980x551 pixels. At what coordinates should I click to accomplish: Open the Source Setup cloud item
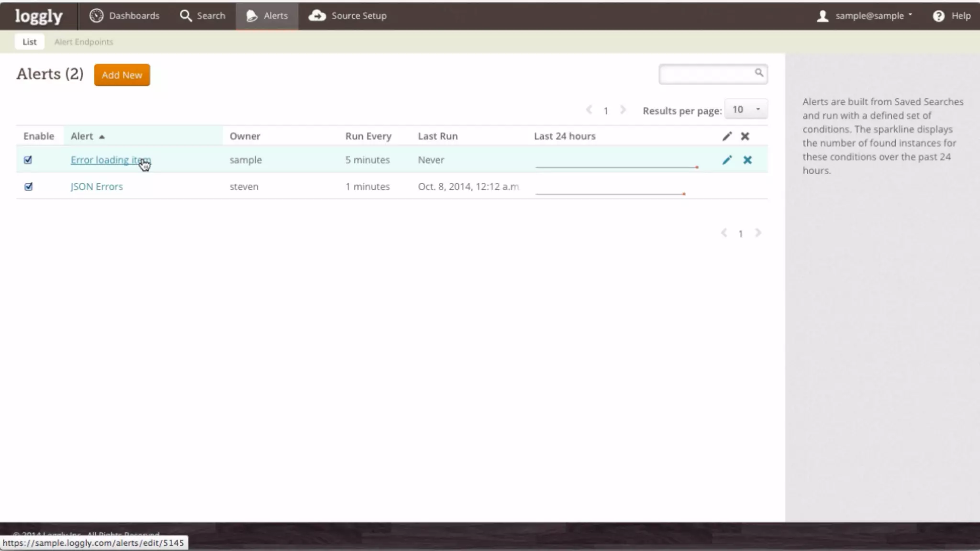point(347,16)
